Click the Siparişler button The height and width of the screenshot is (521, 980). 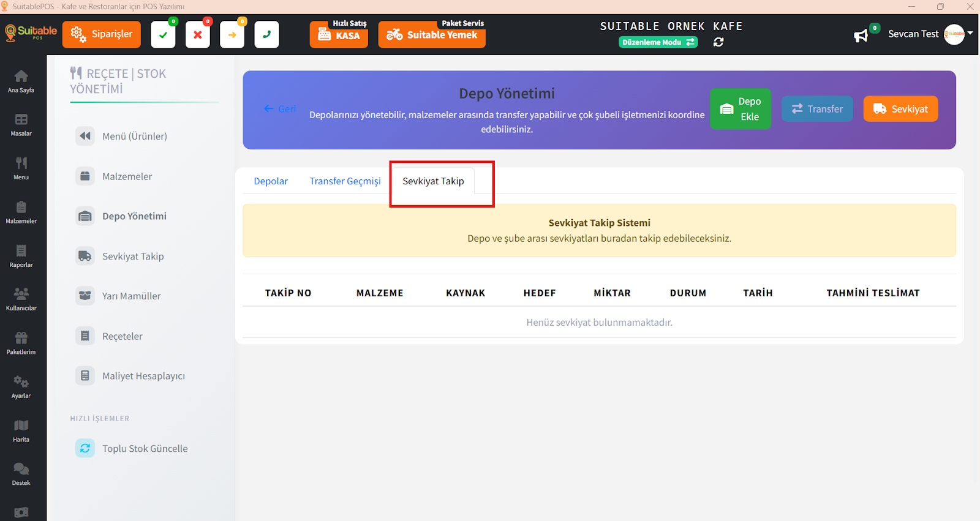point(102,34)
